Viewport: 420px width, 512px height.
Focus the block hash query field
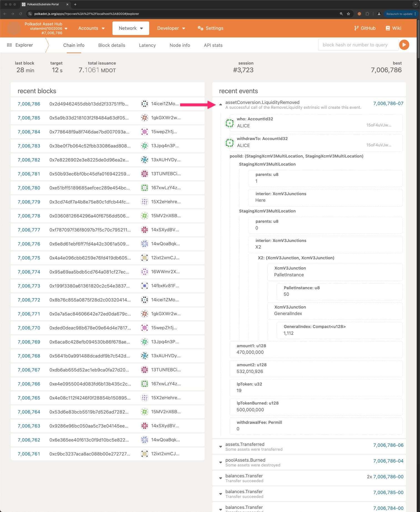coord(358,45)
